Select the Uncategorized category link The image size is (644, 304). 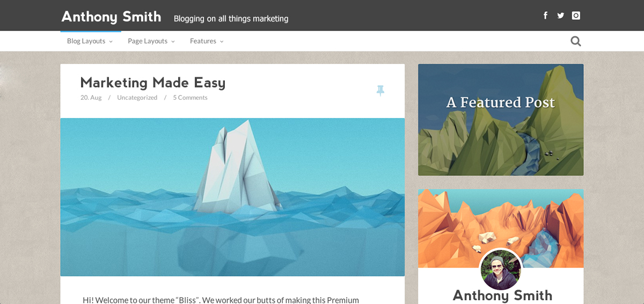[x=137, y=98]
